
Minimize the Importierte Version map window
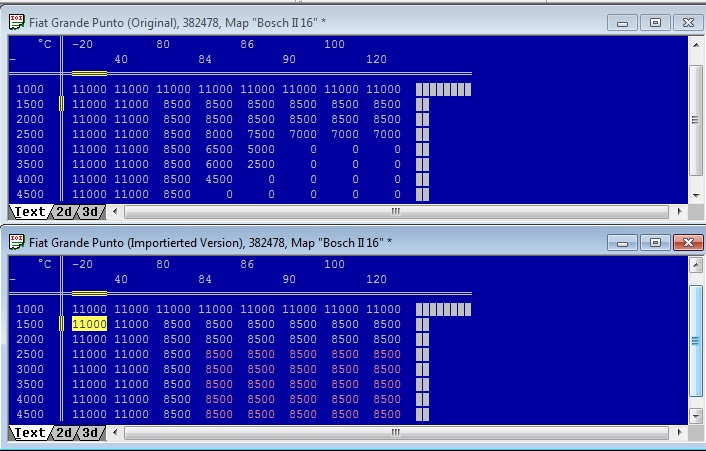click(623, 242)
